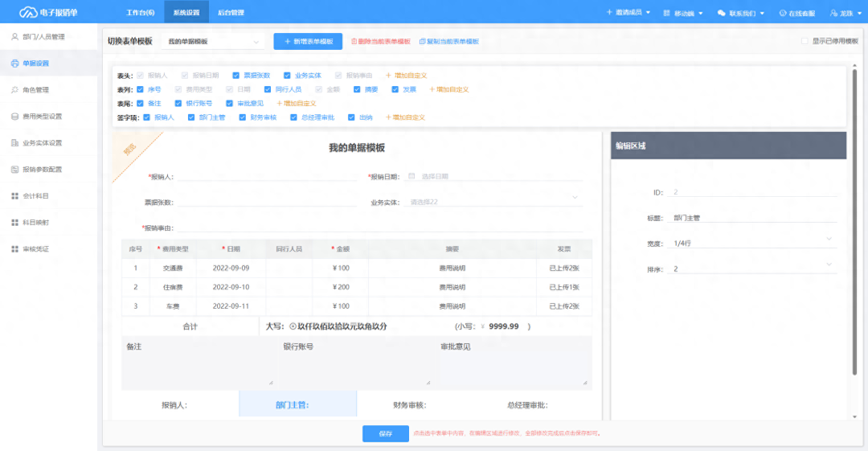Click the 新增表单模板 button
The width and height of the screenshot is (868, 451).
point(308,42)
